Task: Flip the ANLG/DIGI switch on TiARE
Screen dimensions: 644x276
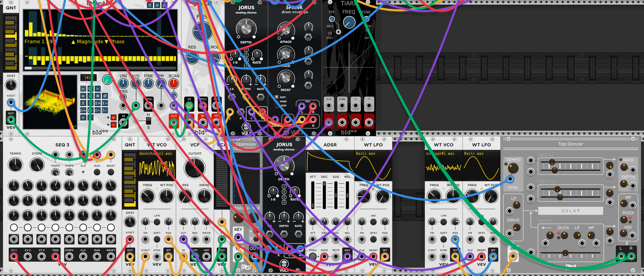Action: click(x=330, y=32)
